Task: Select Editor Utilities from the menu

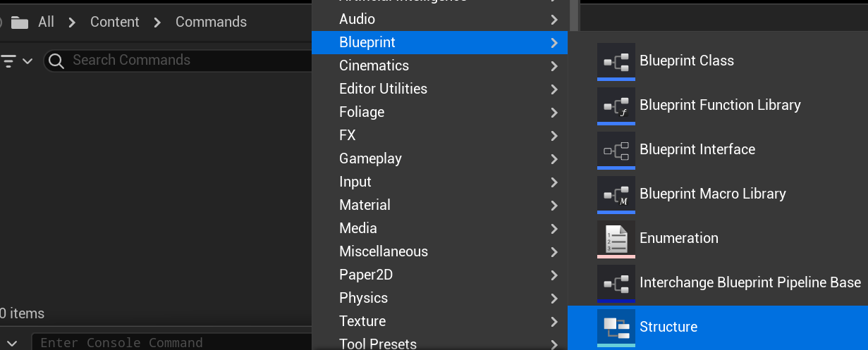Action: (383, 89)
